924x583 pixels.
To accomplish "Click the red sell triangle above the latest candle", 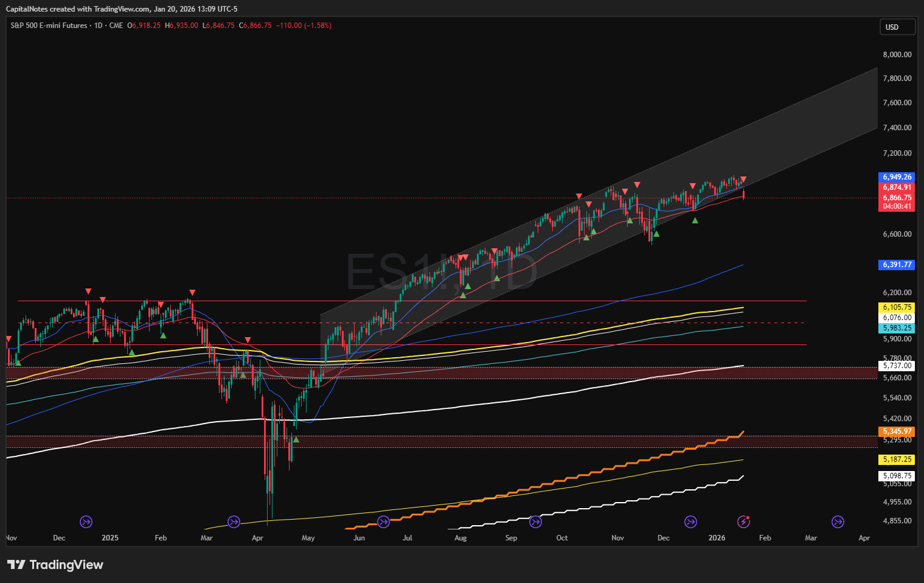I will [x=743, y=180].
